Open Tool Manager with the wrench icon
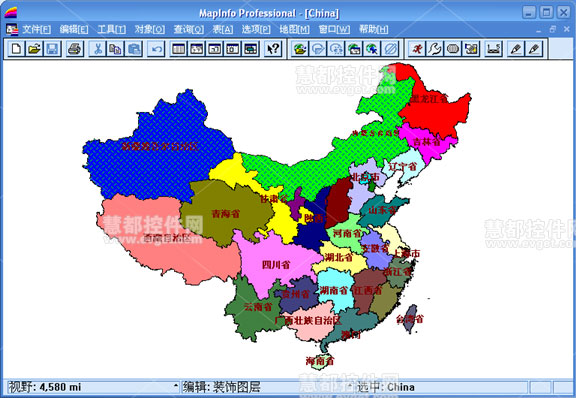This screenshot has height=398, width=576. point(435,49)
